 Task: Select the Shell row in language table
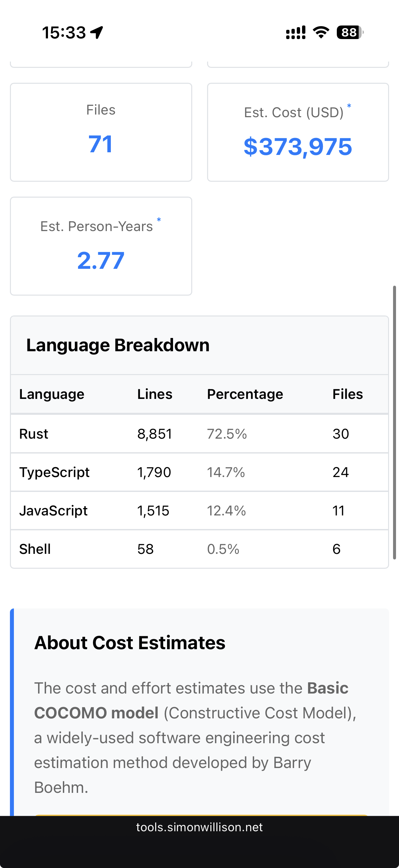(199, 549)
